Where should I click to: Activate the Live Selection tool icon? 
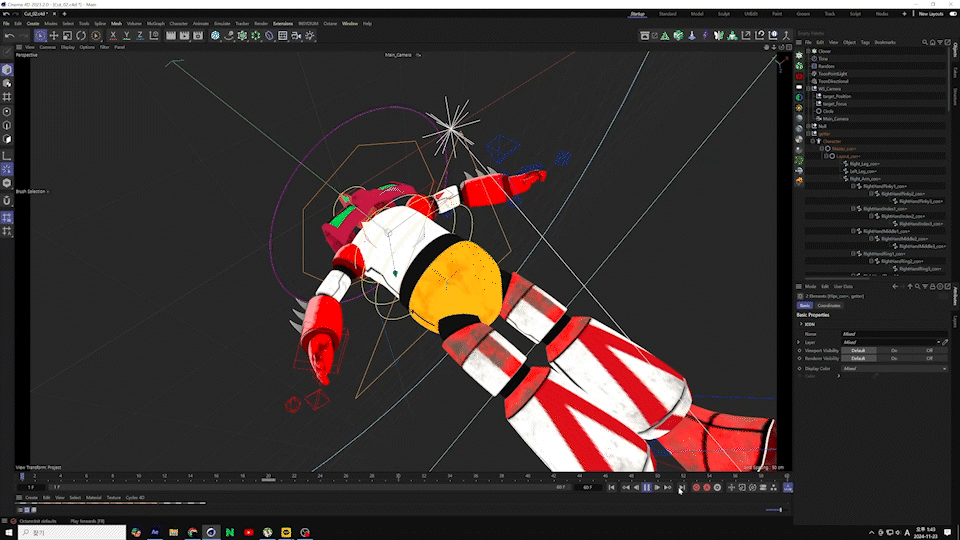[40, 36]
